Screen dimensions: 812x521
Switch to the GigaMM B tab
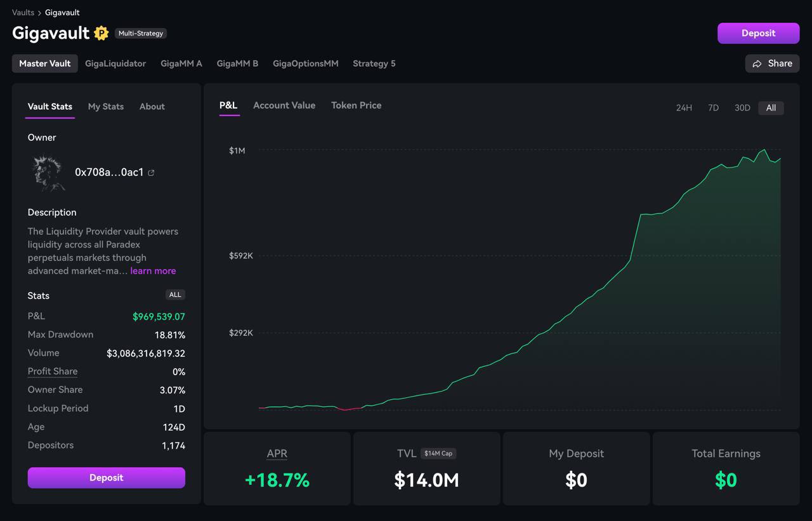(x=237, y=63)
